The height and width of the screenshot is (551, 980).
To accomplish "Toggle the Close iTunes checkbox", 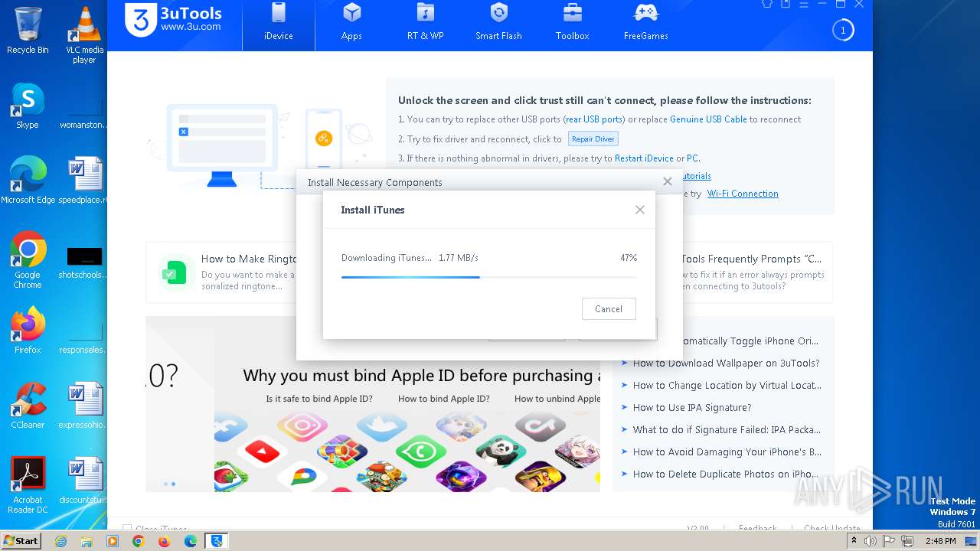I will pyautogui.click(x=127, y=528).
